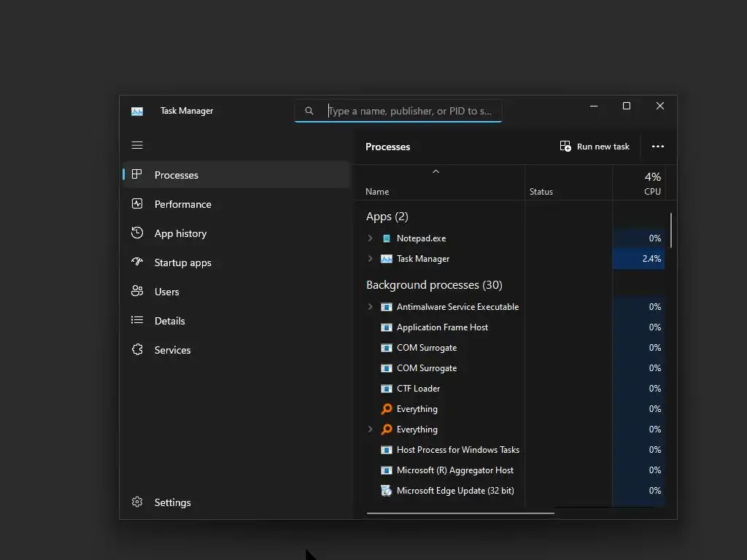747x560 pixels.
Task: Open the three-dots more options menu
Action: [x=657, y=146]
